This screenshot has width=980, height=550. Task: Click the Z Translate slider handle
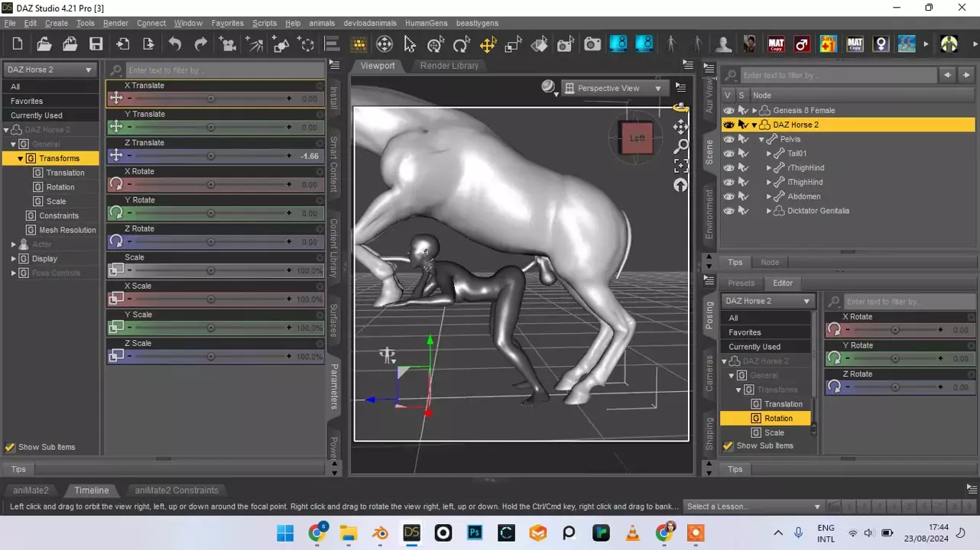click(211, 156)
